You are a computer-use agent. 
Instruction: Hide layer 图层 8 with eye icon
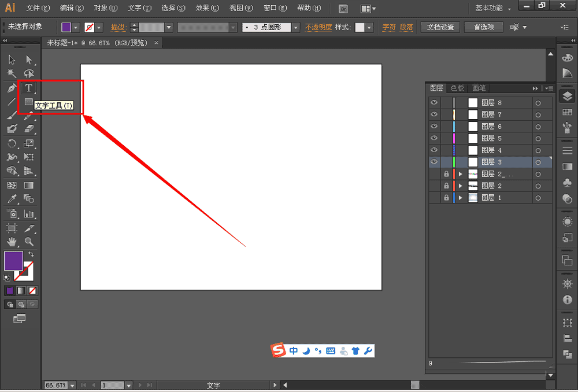434,102
